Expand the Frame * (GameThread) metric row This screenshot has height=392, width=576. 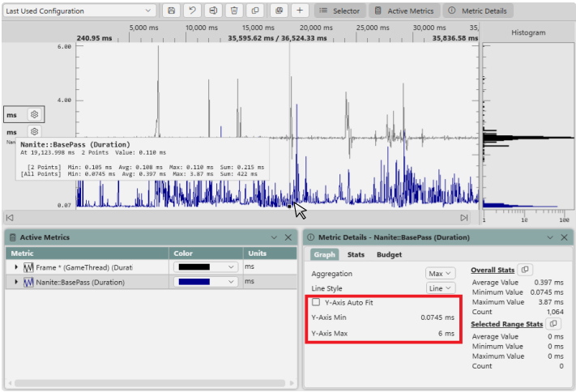pos(16,267)
